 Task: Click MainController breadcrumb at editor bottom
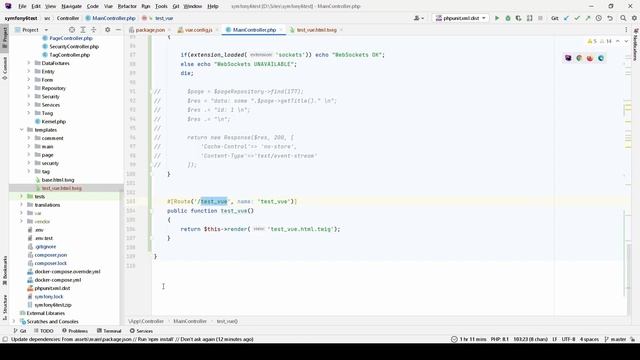[190, 321]
